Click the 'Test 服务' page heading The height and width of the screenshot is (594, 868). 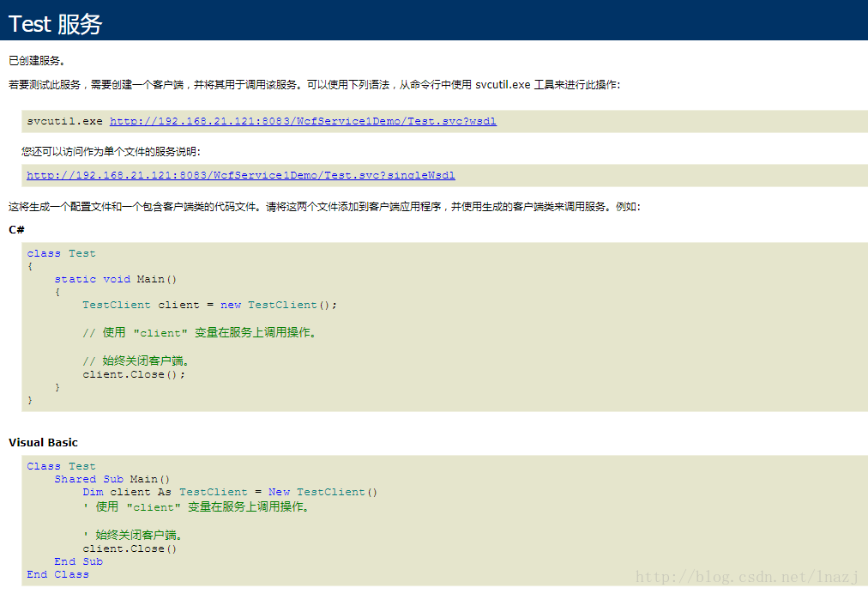56,24
